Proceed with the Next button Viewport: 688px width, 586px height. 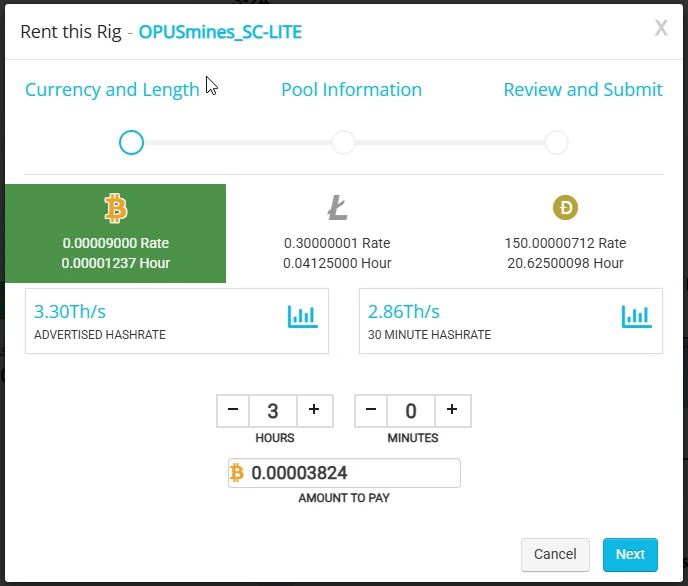coord(630,554)
